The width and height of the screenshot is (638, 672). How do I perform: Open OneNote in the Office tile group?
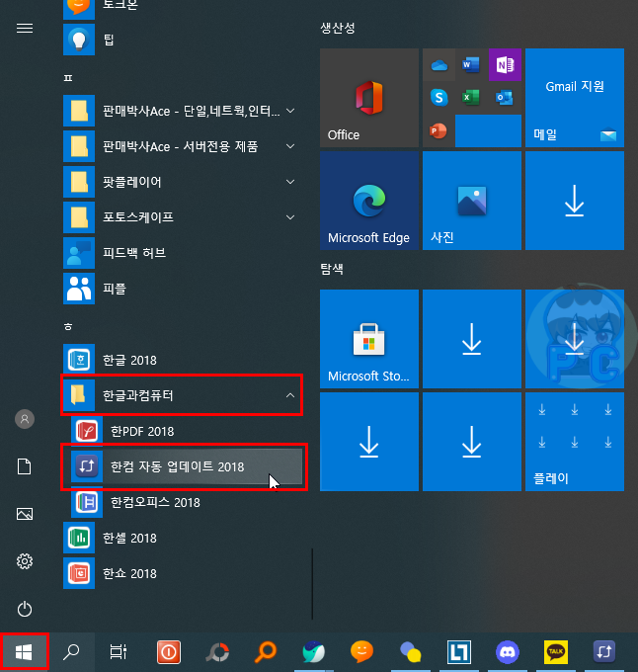(505, 65)
